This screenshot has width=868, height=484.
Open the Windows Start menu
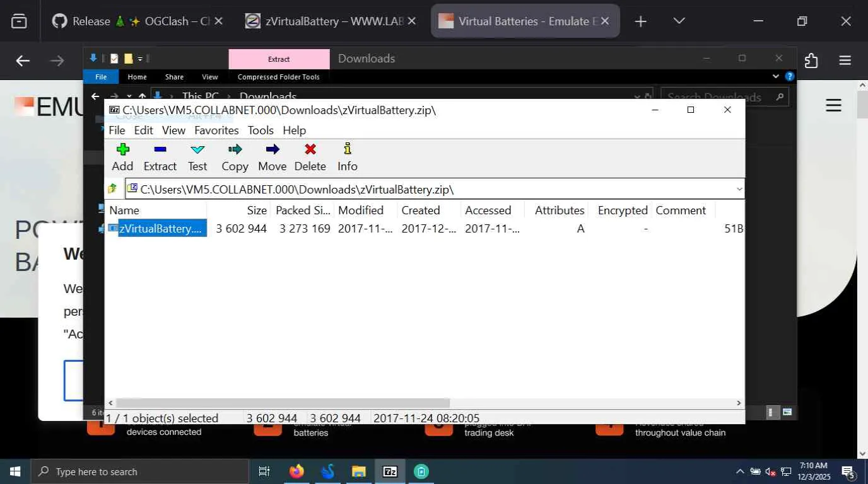(x=15, y=471)
